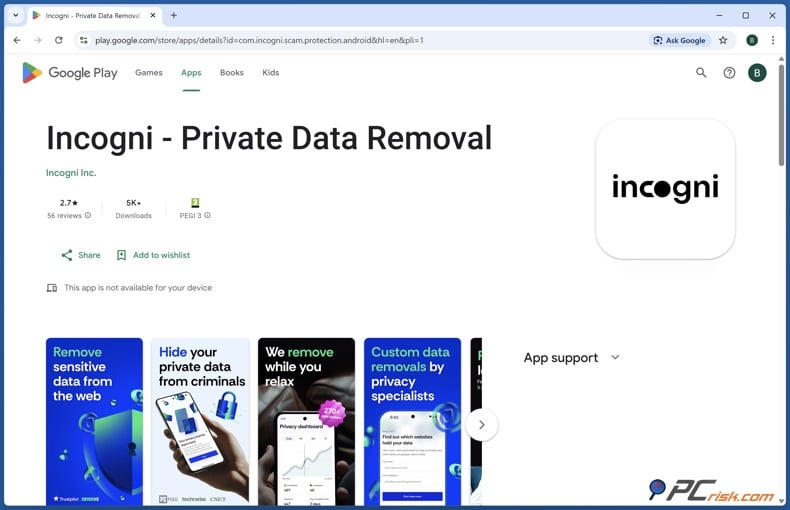Click 'This app is not available' notice
The height and width of the screenshot is (510, 790).
click(x=138, y=288)
